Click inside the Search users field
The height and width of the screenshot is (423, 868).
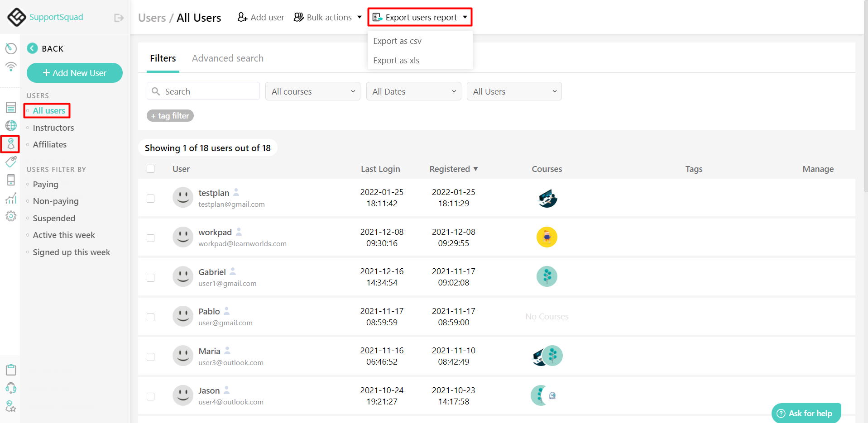(203, 91)
